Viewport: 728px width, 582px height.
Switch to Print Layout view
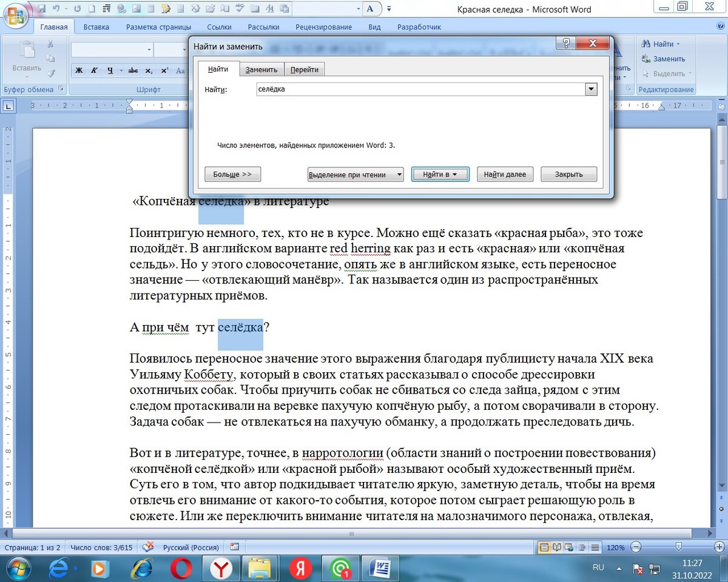[544, 547]
